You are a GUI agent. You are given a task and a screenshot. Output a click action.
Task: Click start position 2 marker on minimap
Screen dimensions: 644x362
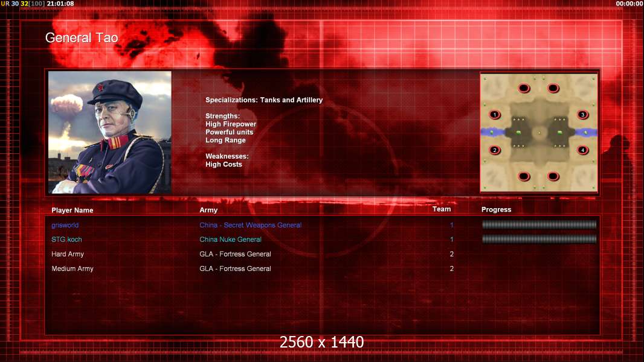(x=495, y=150)
